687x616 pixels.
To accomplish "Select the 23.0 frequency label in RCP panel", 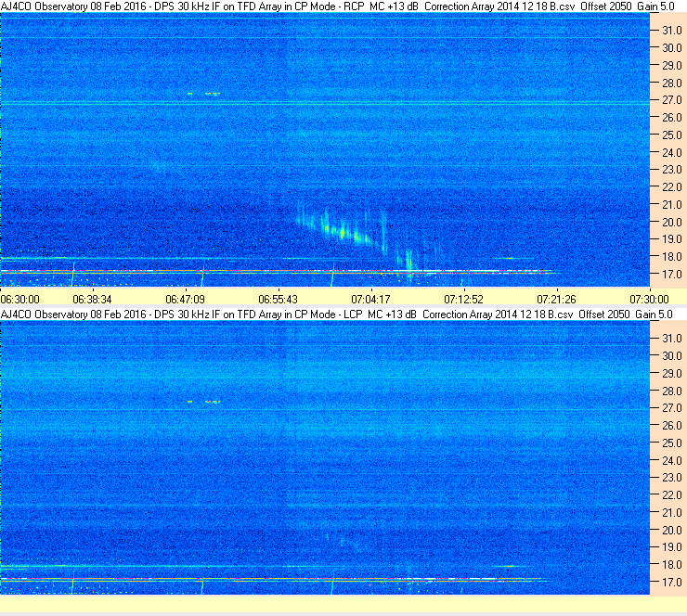I will [x=671, y=170].
